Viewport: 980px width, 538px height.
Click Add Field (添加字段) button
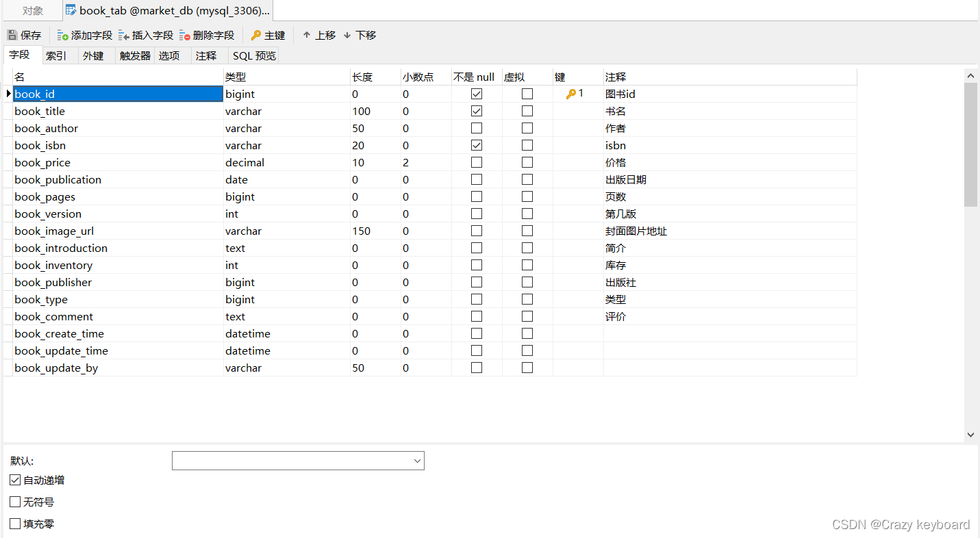click(x=85, y=35)
